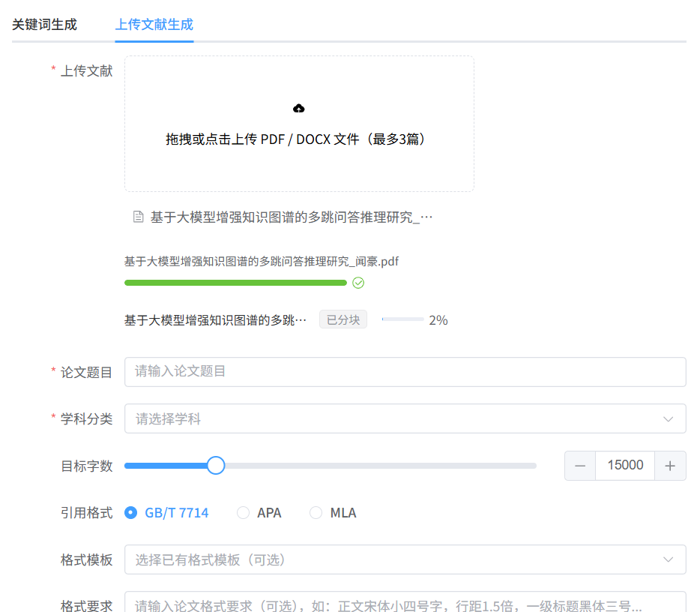This screenshot has width=700, height=612.
Task: Open uploaded file 基于大模型增强知识图谱的多跳问答推理研究_…
Action: (292, 217)
